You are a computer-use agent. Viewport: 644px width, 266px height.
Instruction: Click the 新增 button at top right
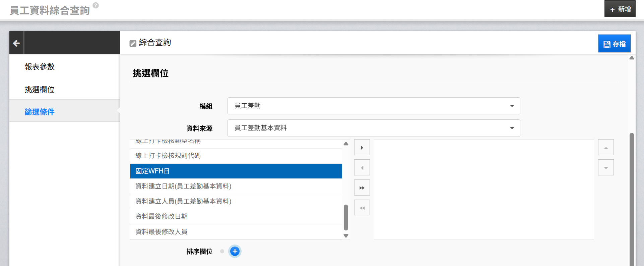click(620, 9)
